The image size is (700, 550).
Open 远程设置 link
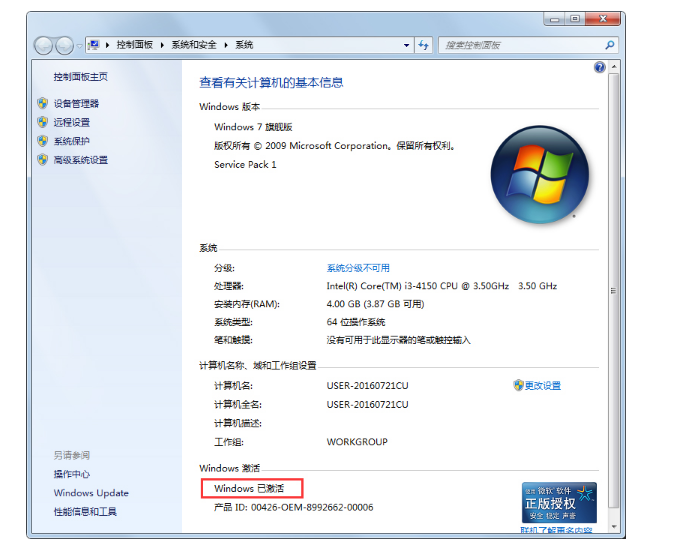tap(72, 122)
